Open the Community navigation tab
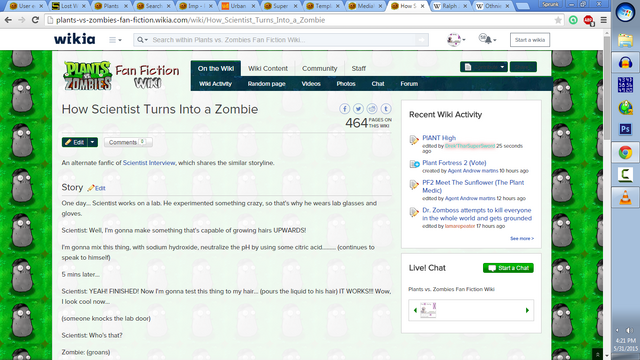The width and height of the screenshot is (640, 360). tap(320, 69)
